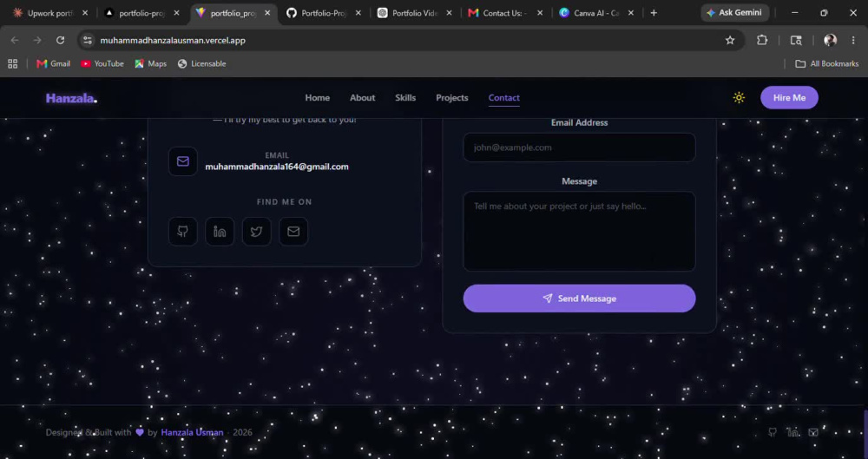Open the All Bookmarks folder
This screenshot has height=459, width=868.
pos(826,63)
